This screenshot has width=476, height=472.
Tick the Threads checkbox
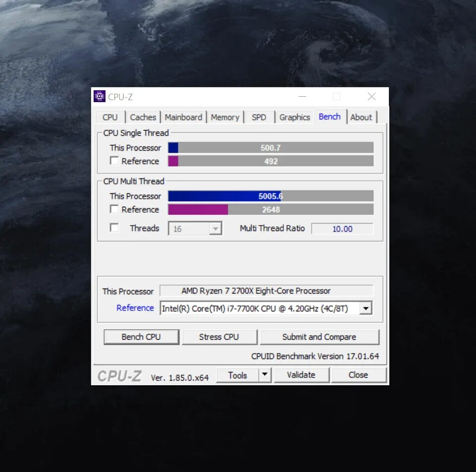(x=114, y=228)
